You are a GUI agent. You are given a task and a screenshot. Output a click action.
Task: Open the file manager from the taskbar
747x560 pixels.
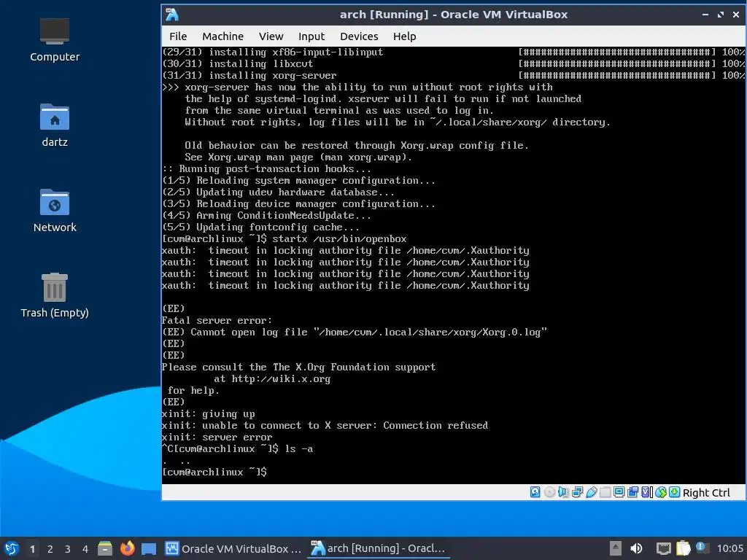(x=105, y=548)
